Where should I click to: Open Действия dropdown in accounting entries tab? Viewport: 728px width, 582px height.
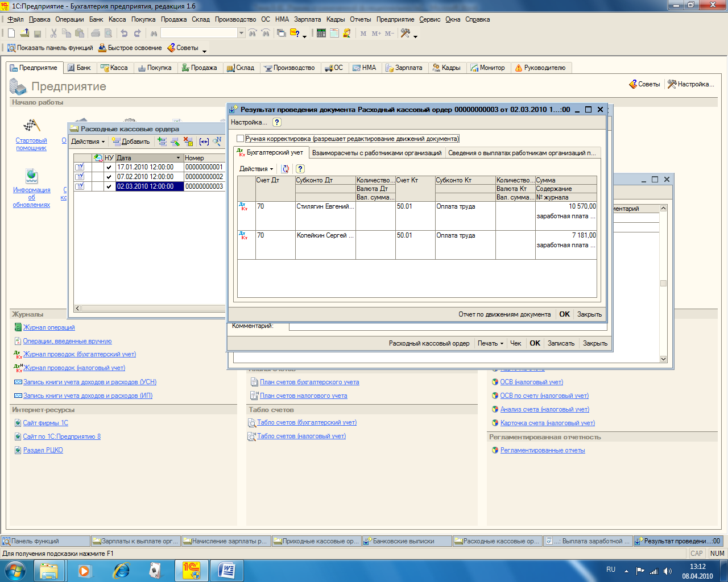256,169
